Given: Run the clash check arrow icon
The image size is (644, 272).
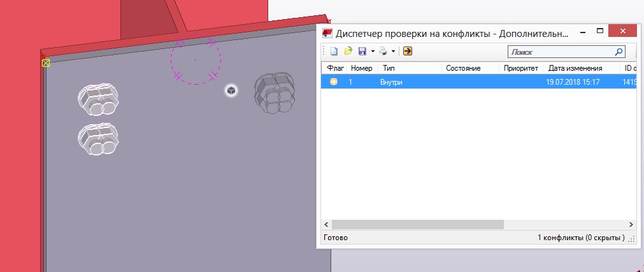Looking at the screenshot, I should [408, 52].
